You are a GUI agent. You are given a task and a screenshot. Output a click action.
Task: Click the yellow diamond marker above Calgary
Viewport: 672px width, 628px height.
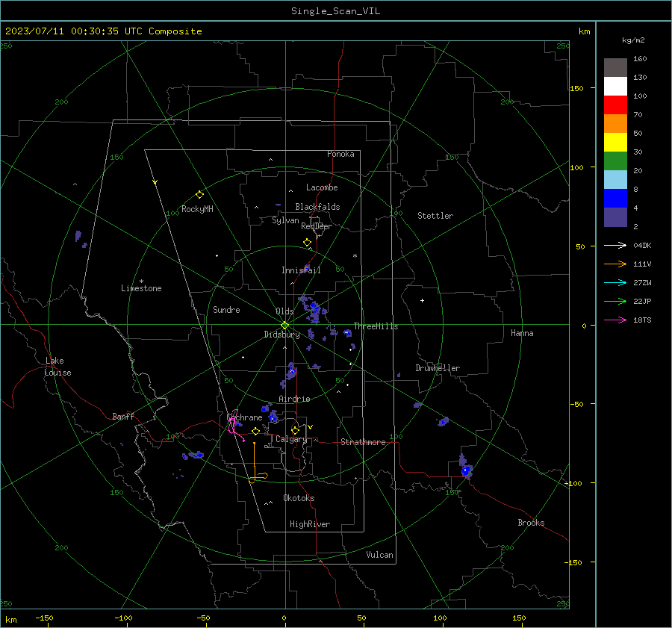[295, 430]
